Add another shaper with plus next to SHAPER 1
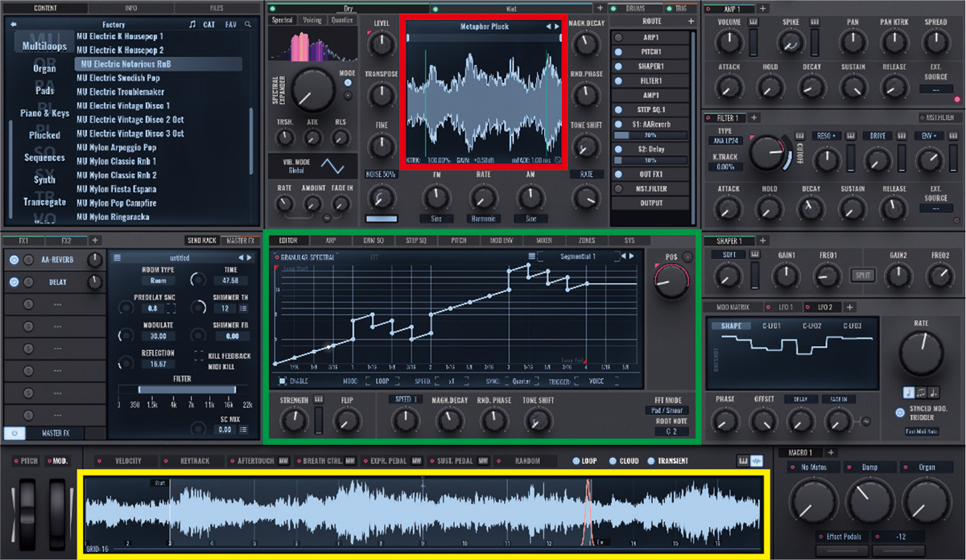 point(762,241)
